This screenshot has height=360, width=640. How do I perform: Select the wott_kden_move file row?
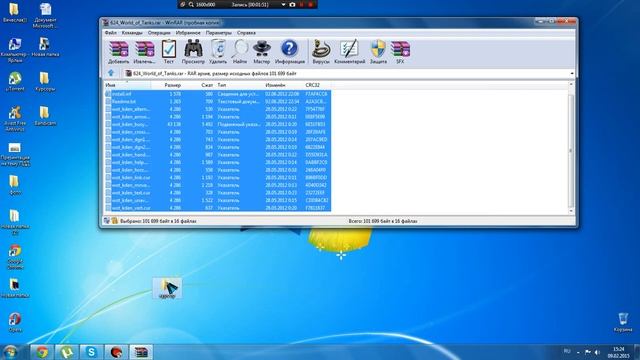tap(218, 185)
